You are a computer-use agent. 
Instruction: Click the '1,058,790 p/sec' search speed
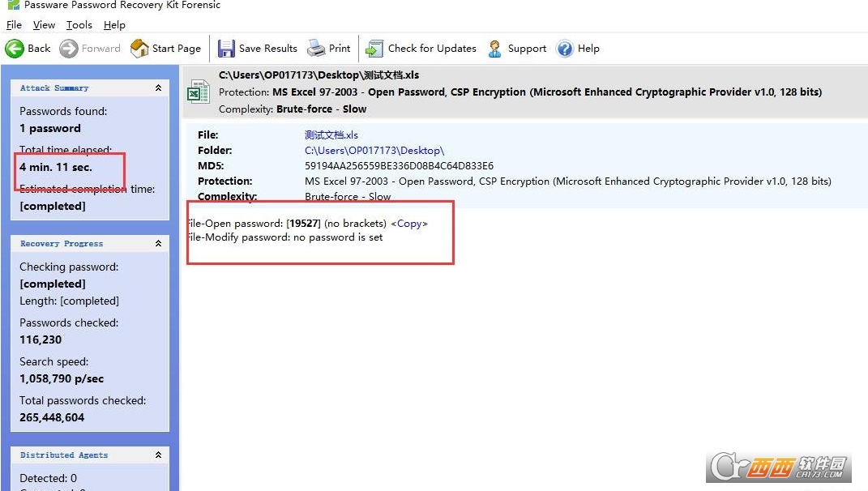click(62, 379)
